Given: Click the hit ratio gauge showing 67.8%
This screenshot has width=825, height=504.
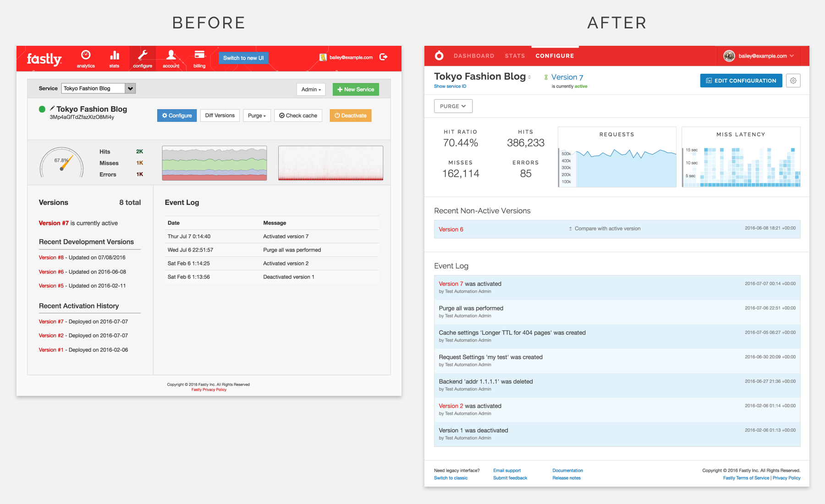Looking at the screenshot, I should tap(62, 163).
